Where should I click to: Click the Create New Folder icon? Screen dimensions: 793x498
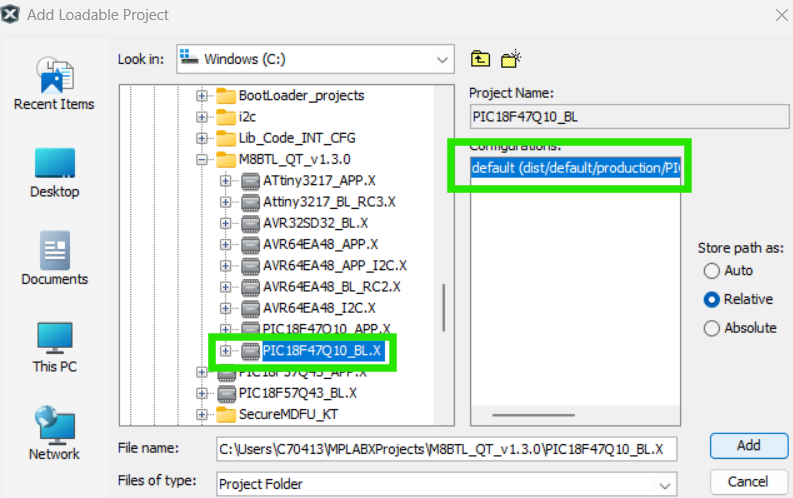click(512, 59)
